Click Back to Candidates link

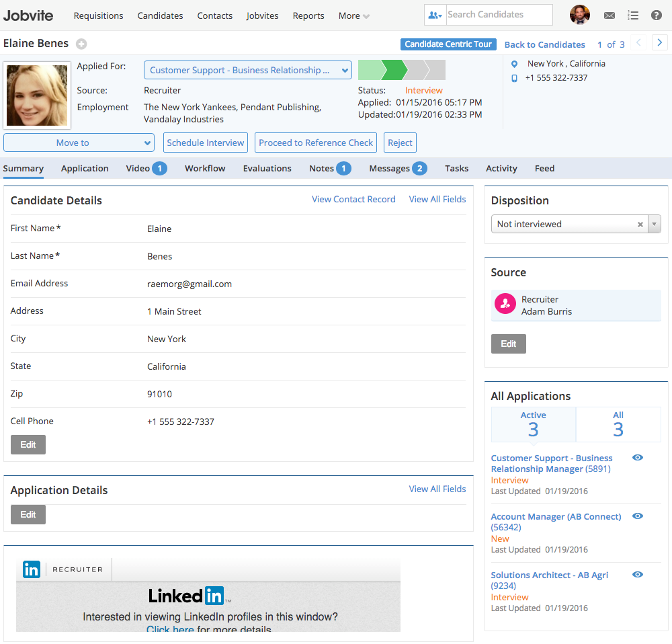544,44
